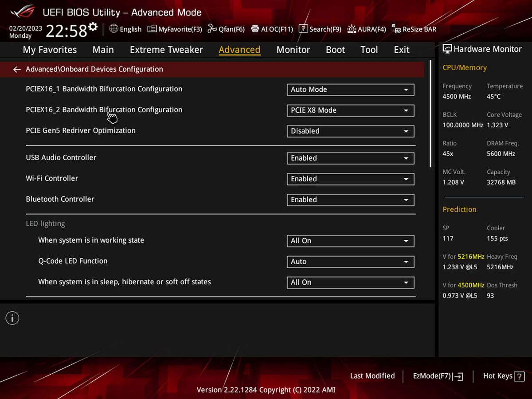The height and width of the screenshot is (399, 532).
Task: Select the Advanced tab
Action: tap(239, 50)
